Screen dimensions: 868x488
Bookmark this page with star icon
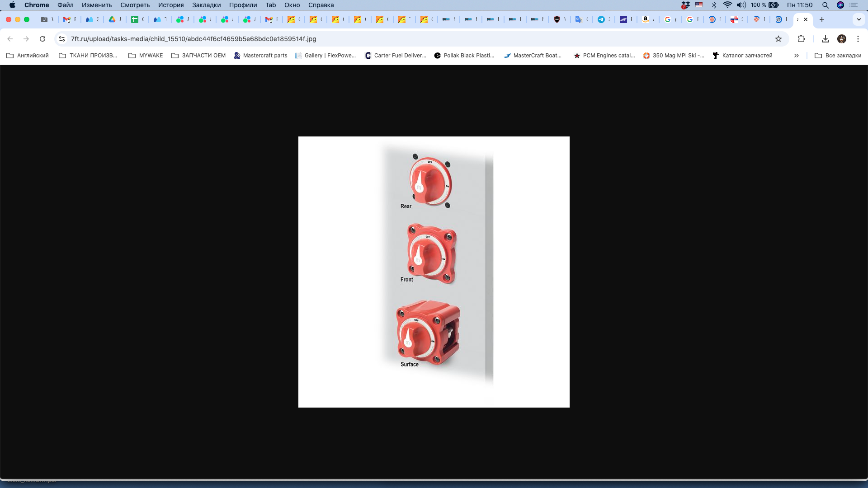[x=778, y=39]
